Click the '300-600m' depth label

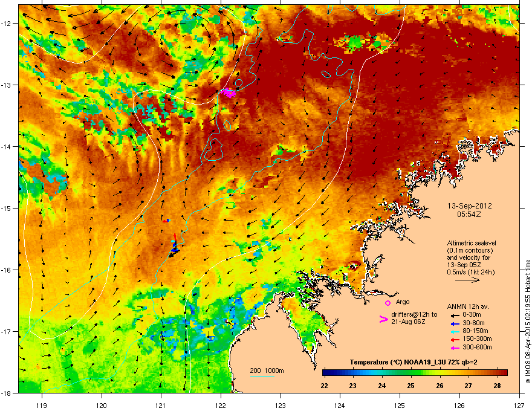(477, 348)
